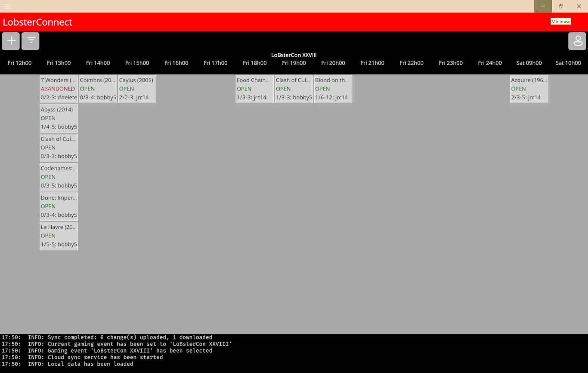Open the filter options button
Image resolution: width=588 pixels, height=373 pixels.
click(31, 41)
